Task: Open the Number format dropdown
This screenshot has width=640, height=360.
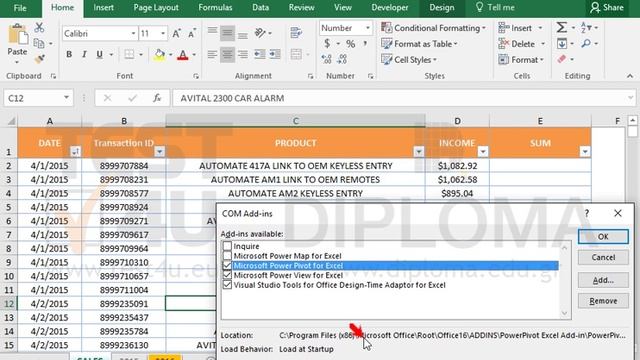Action: tap(368, 28)
